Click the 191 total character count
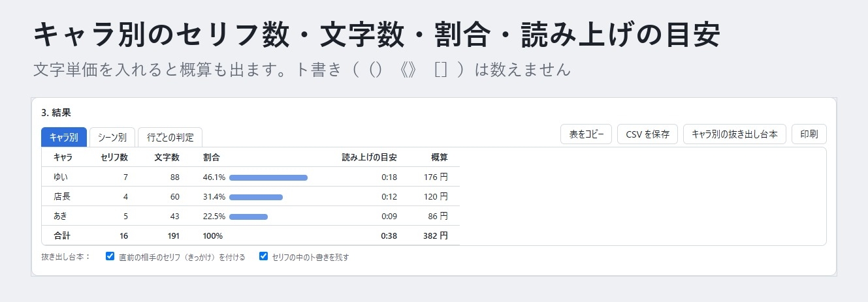Screen dimensions: 868x302 [x=173, y=235]
